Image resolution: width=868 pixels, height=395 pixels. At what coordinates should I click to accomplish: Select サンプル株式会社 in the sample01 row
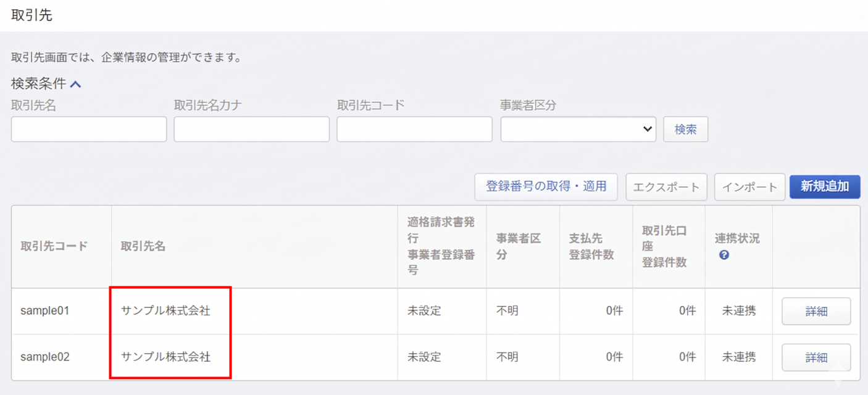point(165,311)
